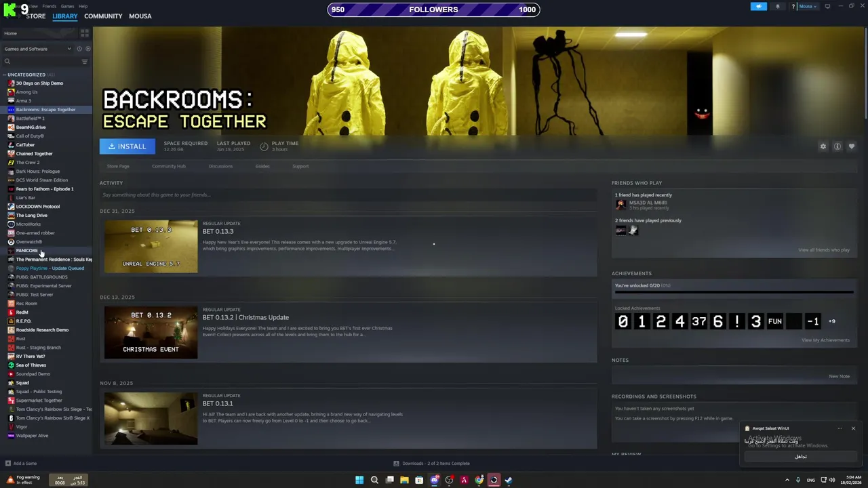
Task: Open the Discussions link
Action: pos(220,166)
